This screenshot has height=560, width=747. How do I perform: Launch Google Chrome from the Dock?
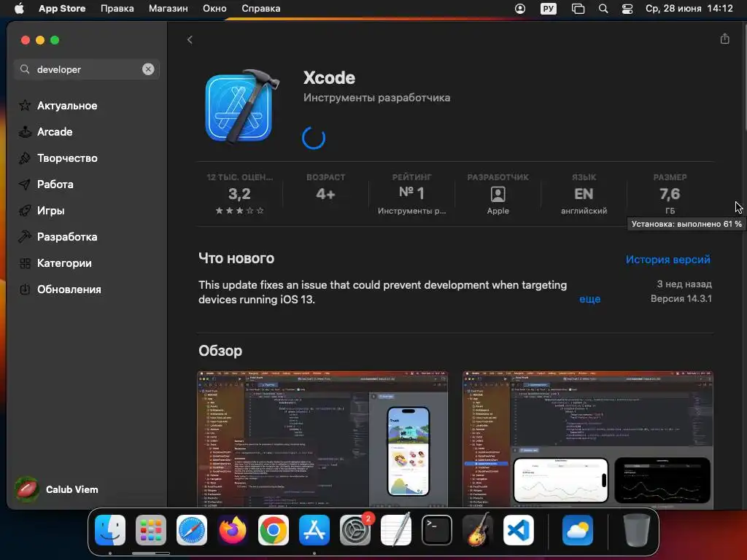click(274, 530)
